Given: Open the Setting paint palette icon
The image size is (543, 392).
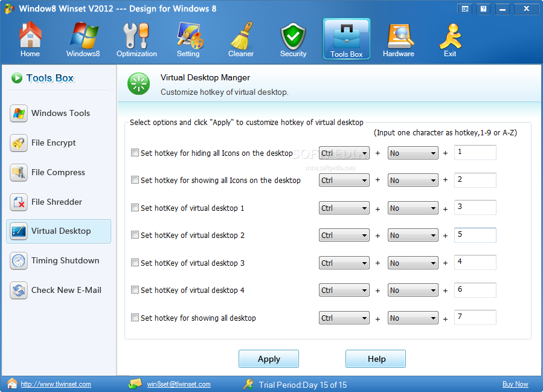Looking at the screenshot, I should [x=190, y=35].
